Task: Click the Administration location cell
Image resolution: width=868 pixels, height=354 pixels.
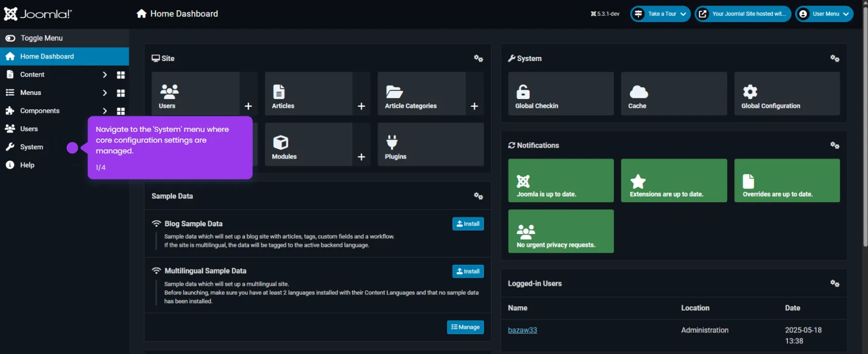Action: pos(705,330)
